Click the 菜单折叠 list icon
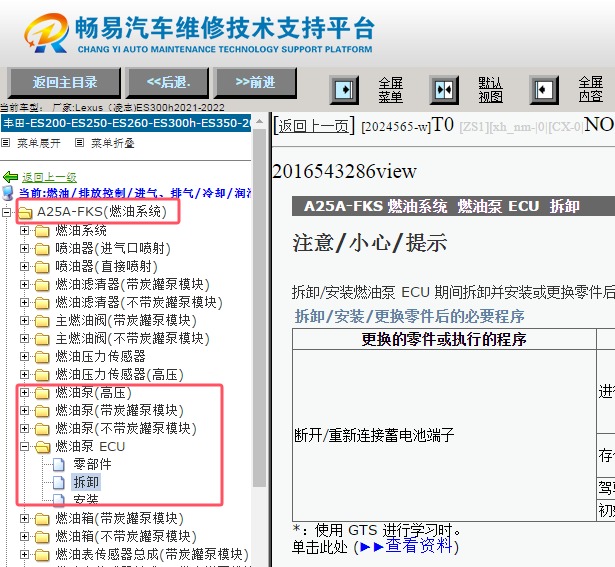 (x=79, y=143)
